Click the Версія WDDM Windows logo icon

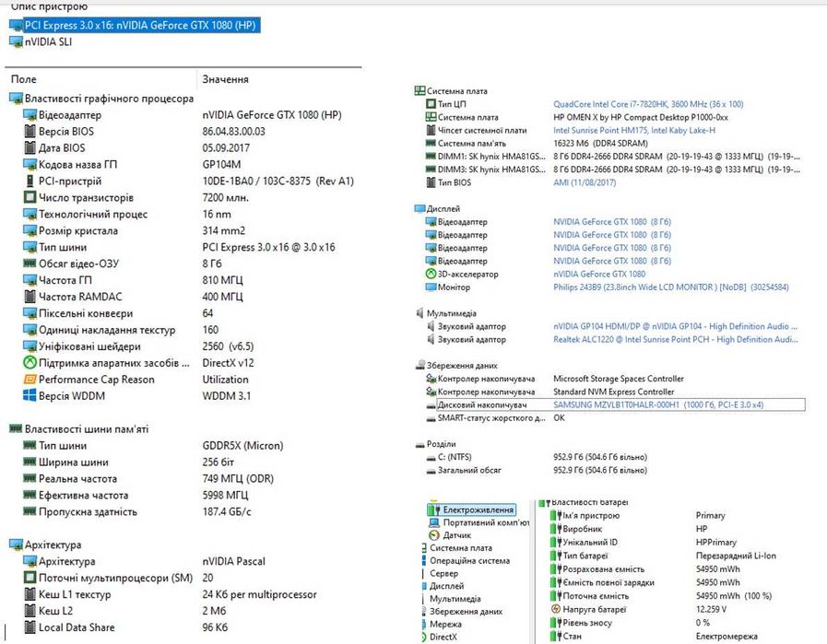pyautogui.click(x=30, y=396)
